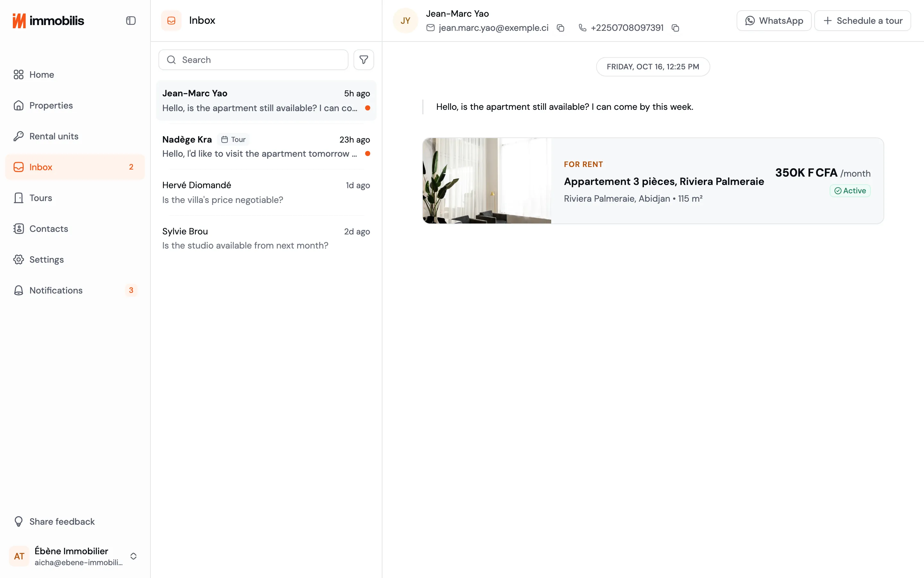
Task: Open Jean-Marc Yao conversation
Action: [266, 101]
